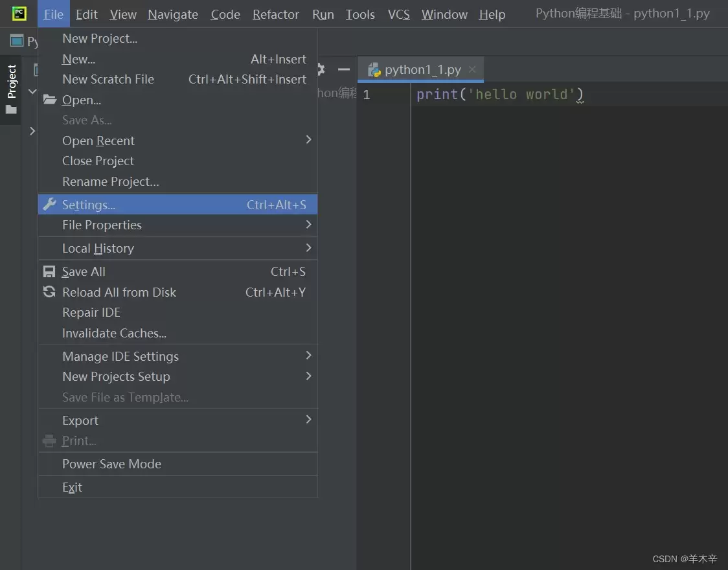The height and width of the screenshot is (570, 728).
Task: Click the project folder icon in navigation bar
Action: tap(17, 41)
